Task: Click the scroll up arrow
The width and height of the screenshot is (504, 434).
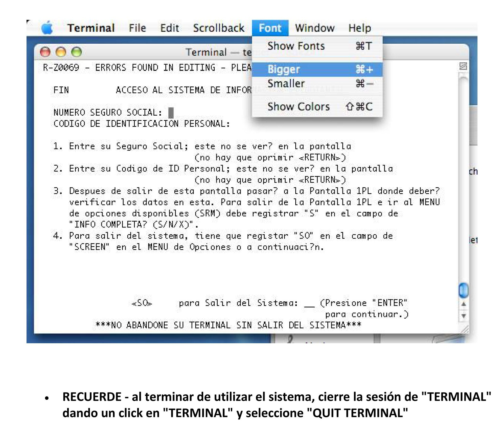Action: (464, 304)
